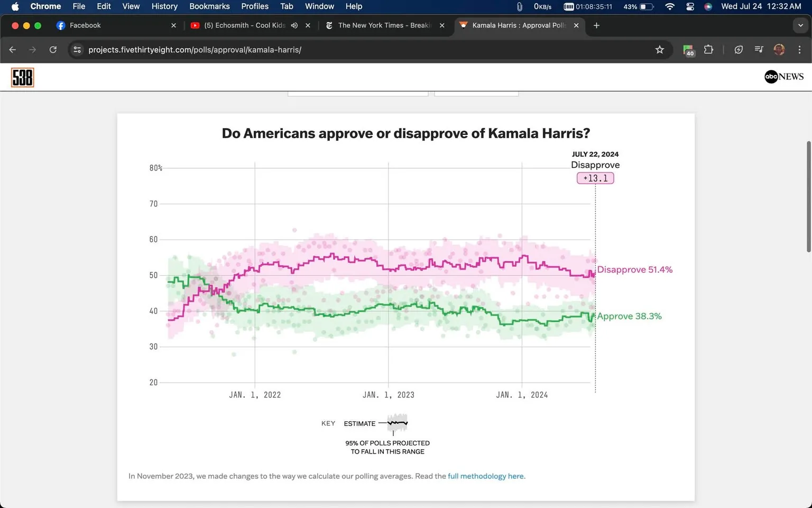Open the Chrome extensions puzzle piece icon
Viewport: 812px width, 508px height.
pyautogui.click(x=708, y=49)
